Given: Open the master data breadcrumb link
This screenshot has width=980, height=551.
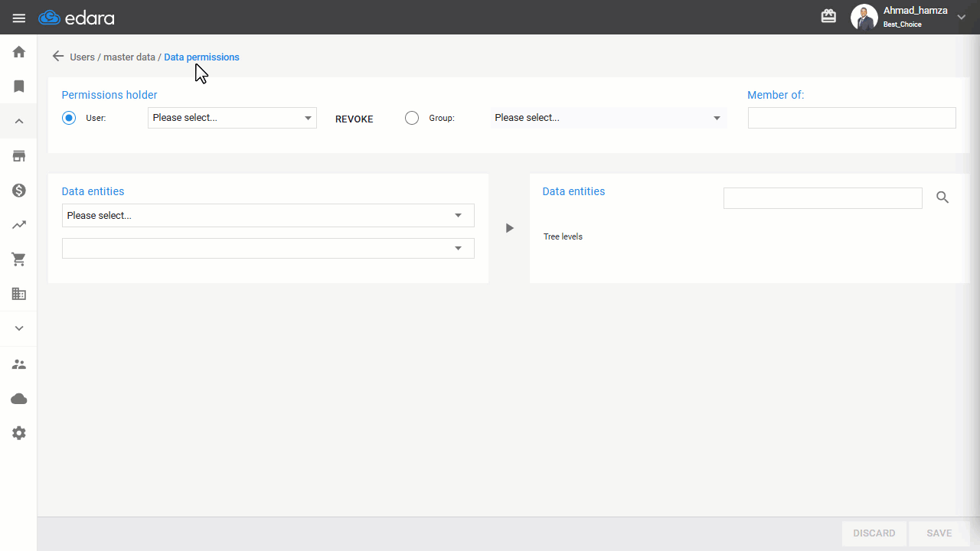Looking at the screenshot, I should coord(129,57).
